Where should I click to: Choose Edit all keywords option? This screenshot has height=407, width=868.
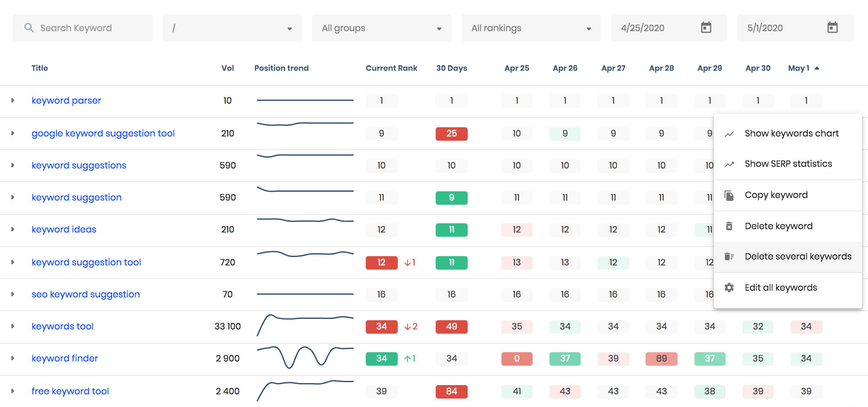pyautogui.click(x=788, y=288)
